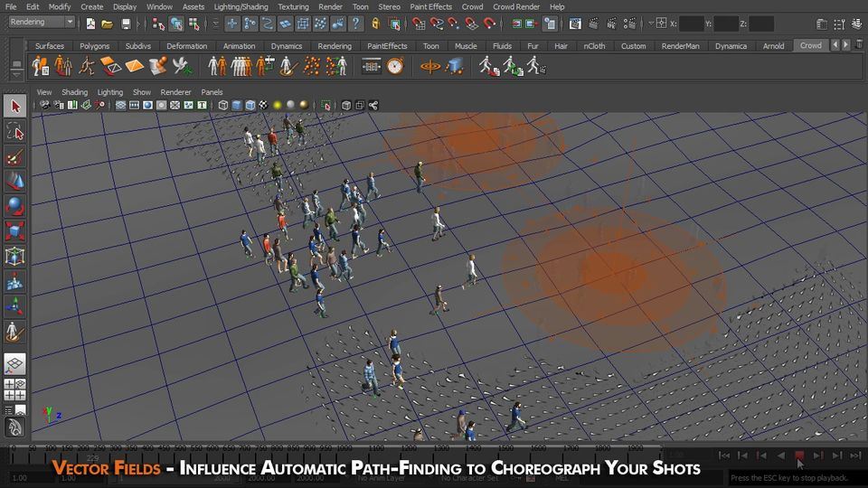
Task: Open the Rendering menu set dropdown
Action: 42,22
